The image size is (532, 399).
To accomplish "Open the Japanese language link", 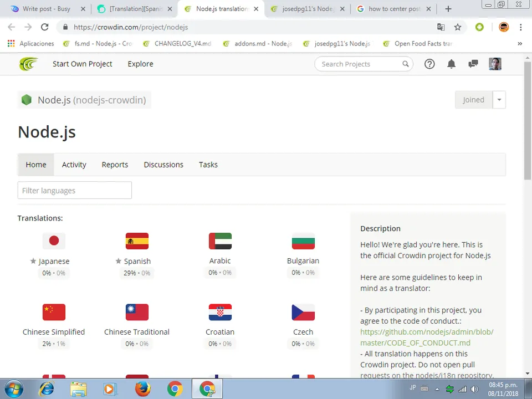I will (x=54, y=261).
